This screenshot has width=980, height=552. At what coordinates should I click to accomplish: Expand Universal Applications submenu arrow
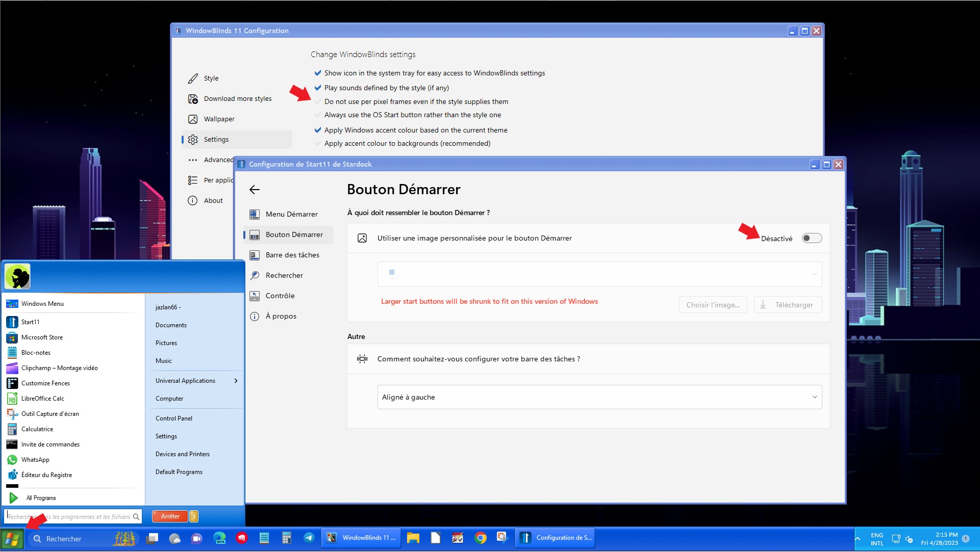click(236, 381)
